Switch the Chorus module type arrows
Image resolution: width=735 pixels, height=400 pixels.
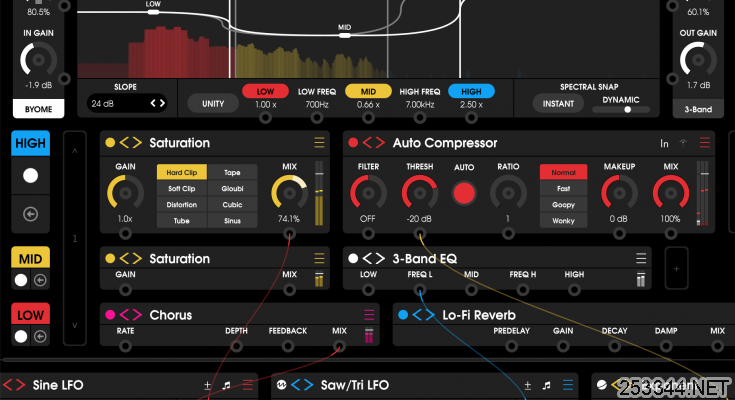coord(131,315)
